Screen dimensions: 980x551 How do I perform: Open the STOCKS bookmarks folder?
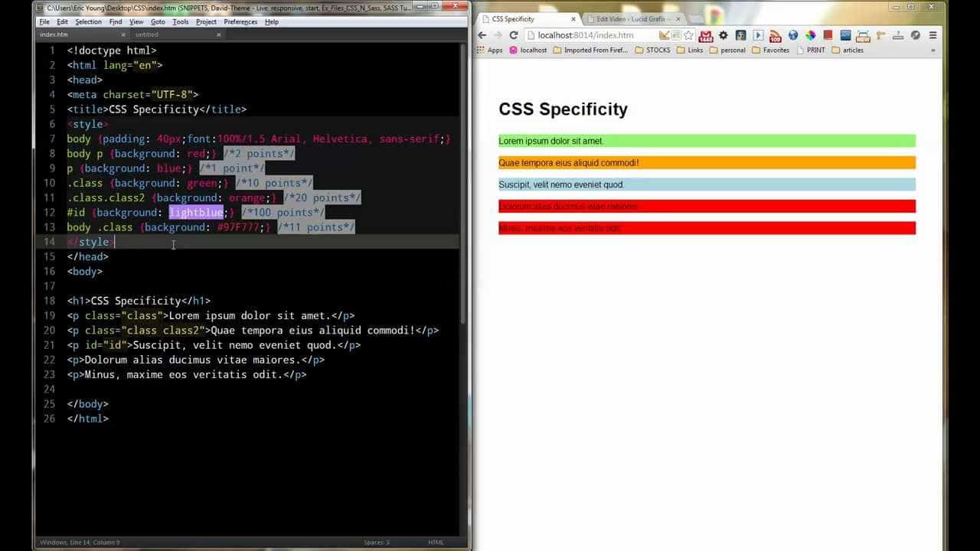pos(652,51)
